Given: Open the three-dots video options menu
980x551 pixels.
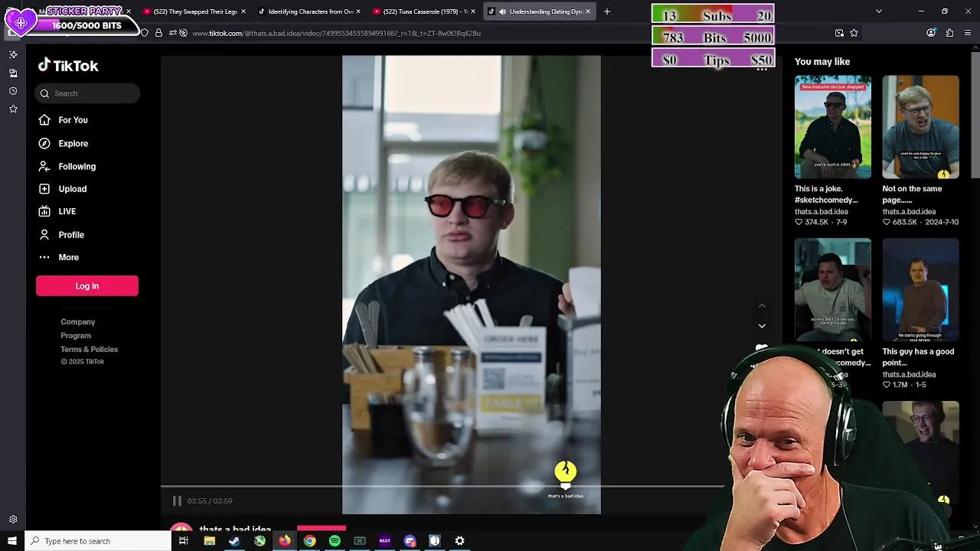Looking at the screenshot, I should pyautogui.click(x=762, y=70).
